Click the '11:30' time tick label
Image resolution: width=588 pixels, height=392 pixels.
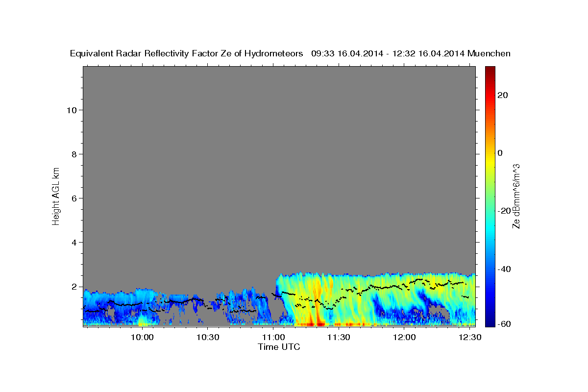coord(339,337)
